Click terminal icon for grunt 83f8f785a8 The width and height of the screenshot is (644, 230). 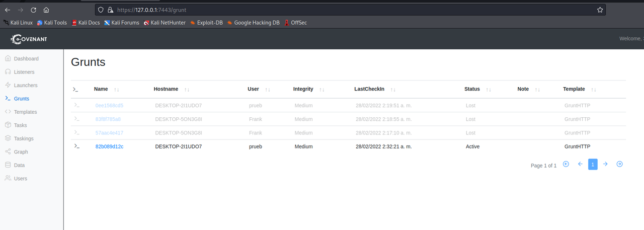[x=76, y=119]
